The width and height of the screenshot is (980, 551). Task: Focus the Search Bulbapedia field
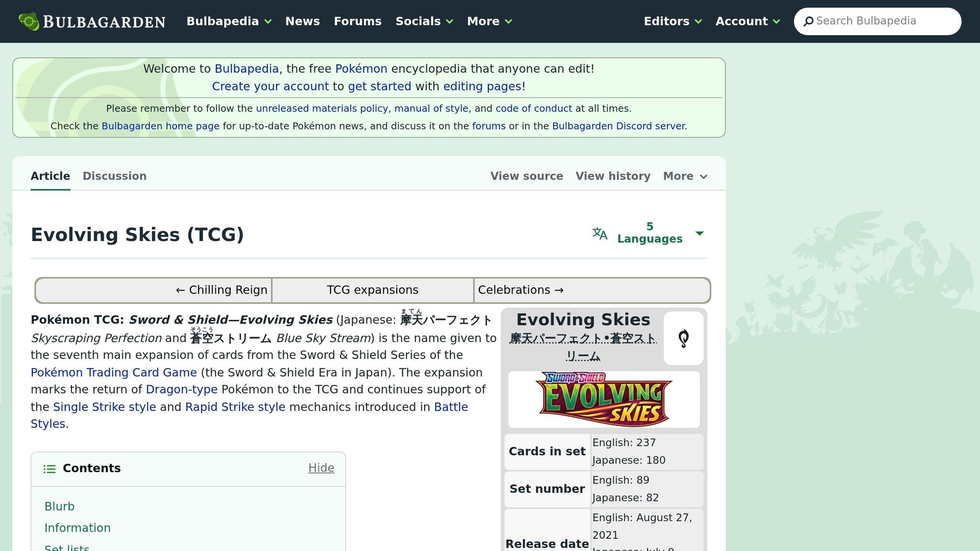point(877,22)
